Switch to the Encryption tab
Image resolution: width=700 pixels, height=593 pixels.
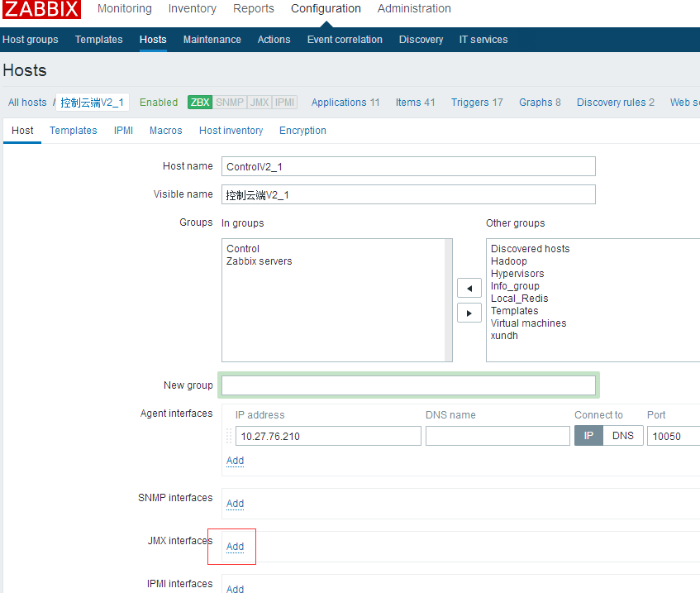pyautogui.click(x=302, y=131)
